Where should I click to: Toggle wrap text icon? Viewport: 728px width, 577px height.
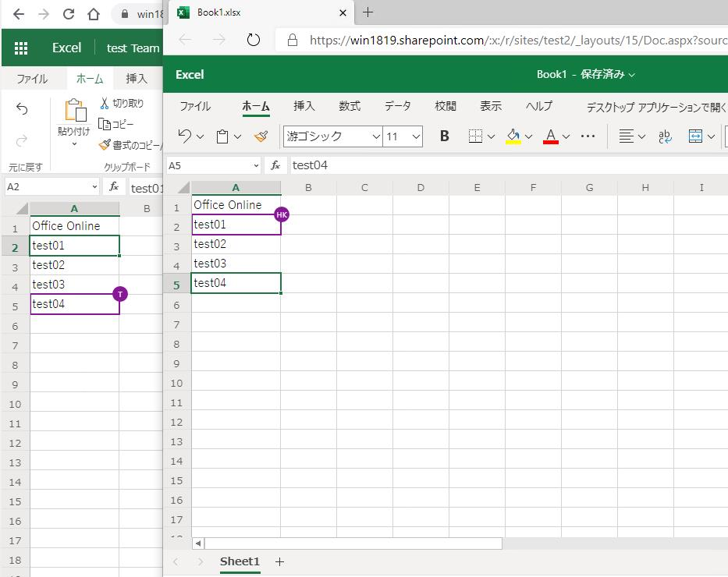click(x=665, y=136)
